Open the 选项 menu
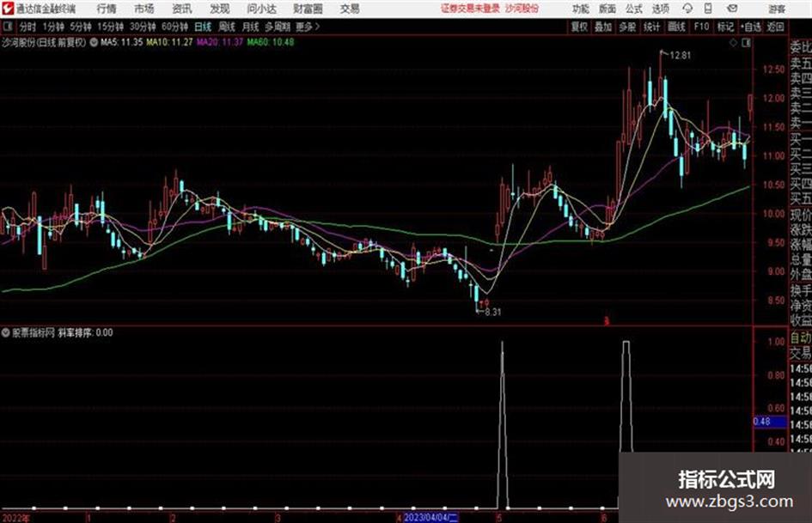 (x=660, y=9)
